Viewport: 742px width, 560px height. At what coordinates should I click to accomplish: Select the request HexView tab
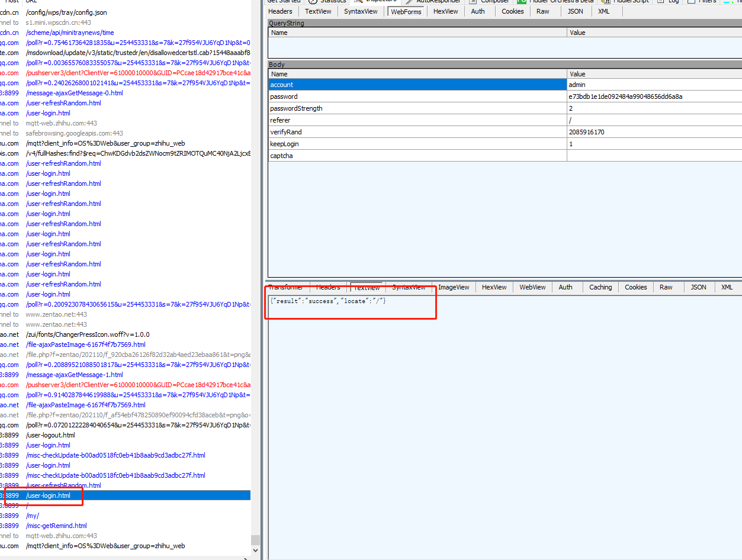[x=445, y=11]
